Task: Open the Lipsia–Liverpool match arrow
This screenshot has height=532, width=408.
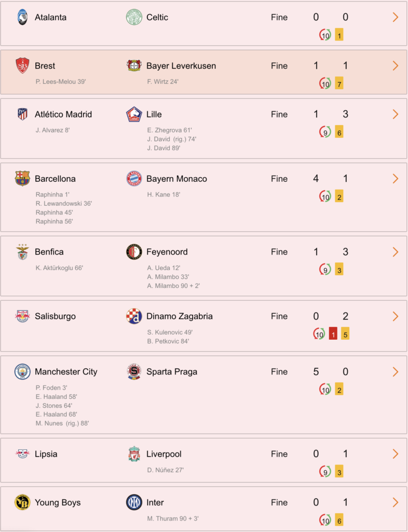Action: tap(395, 454)
